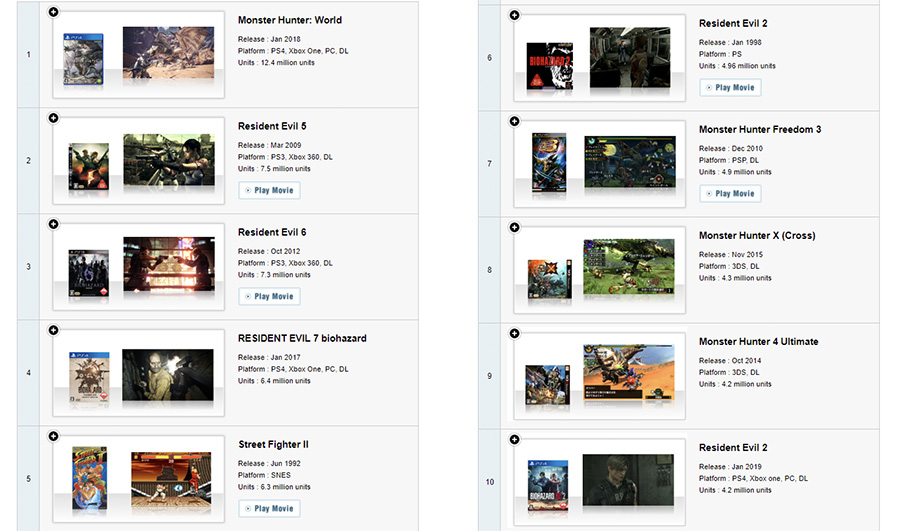Open 1998 Resident Evil 2 screenshot
This screenshot has height=531, width=900.
[x=630, y=57]
